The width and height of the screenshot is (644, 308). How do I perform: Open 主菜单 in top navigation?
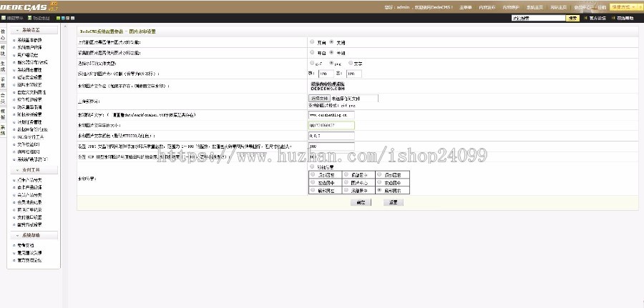click(465, 7)
